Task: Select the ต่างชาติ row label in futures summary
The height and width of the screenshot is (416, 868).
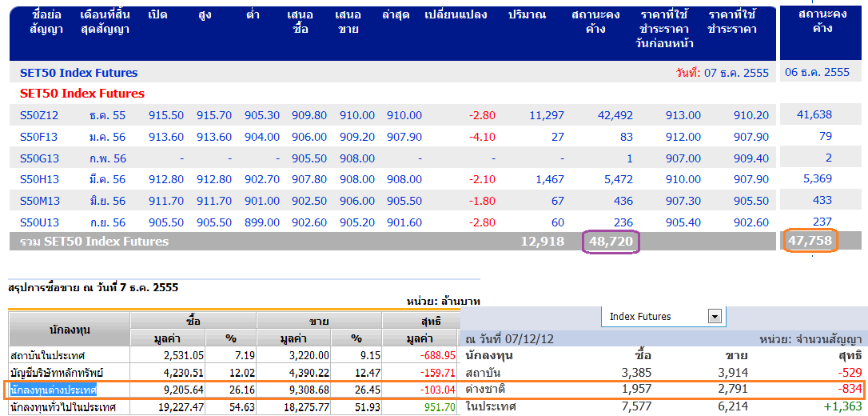Action: click(484, 390)
